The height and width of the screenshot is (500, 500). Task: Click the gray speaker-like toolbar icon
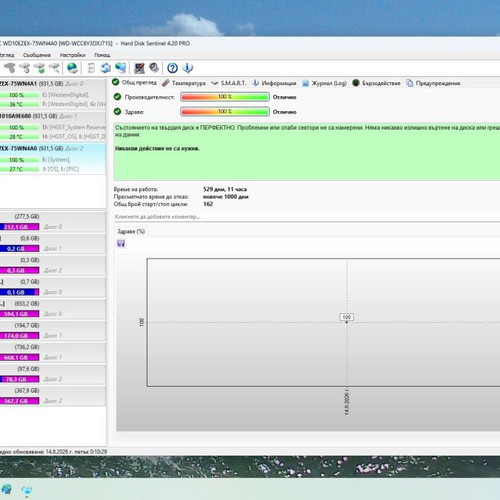[x=154, y=68]
